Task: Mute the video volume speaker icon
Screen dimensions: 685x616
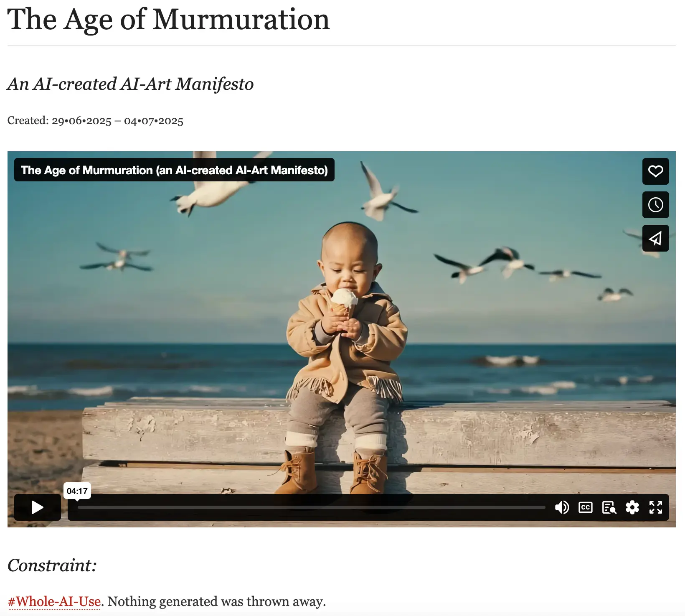Action: tap(562, 507)
